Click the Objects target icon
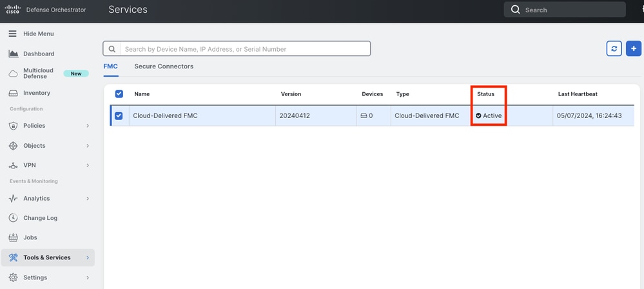The image size is (644, 289). [x=13, y=146]
